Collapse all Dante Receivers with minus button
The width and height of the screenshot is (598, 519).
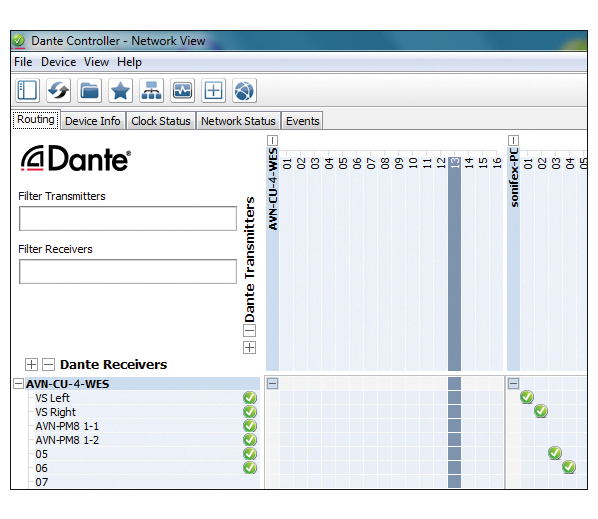(48, 365)
